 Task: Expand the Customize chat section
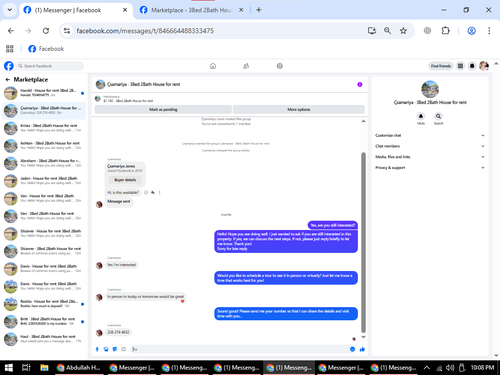[x=430, y=135]
